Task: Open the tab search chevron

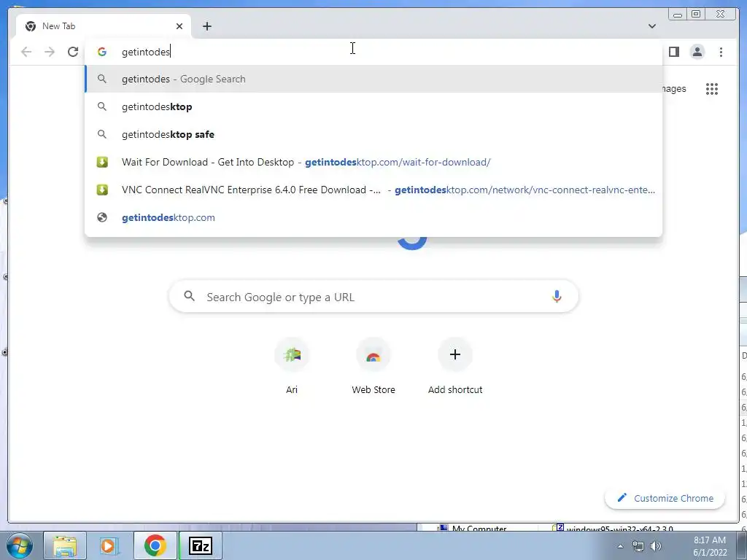Action: pos(652,26)
